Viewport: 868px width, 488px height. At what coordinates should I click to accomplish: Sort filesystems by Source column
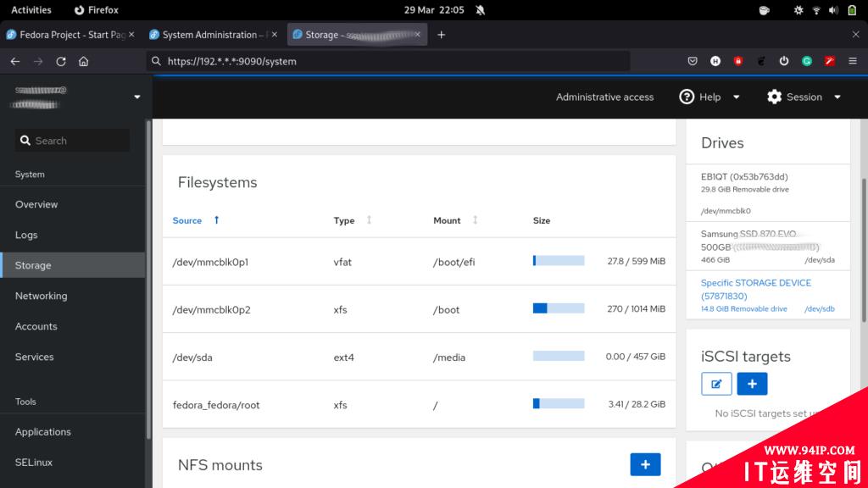(x=187, y=220)
